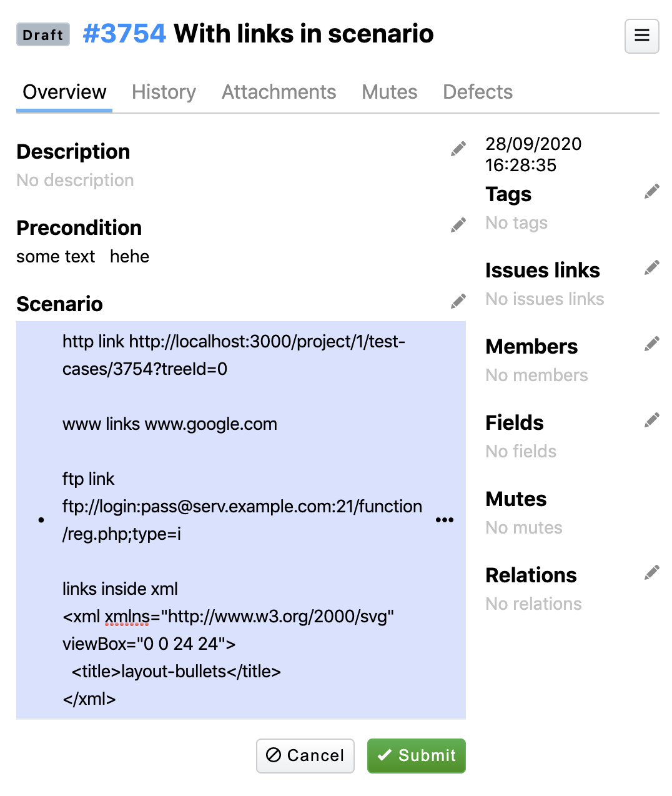Click the #3754 test case ID link
This screenshot has width=672, height=796.
click(124, 34)
